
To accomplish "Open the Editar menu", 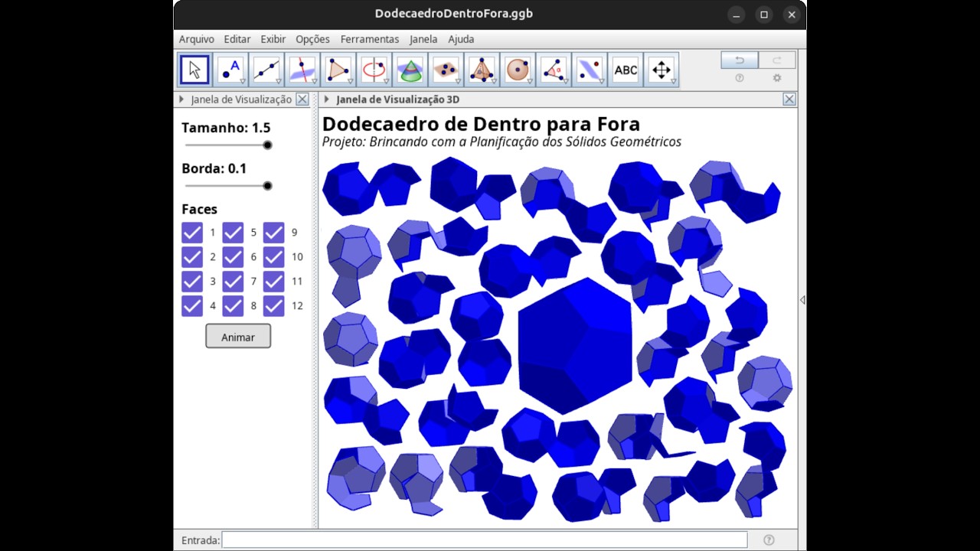I will [237, 39].
